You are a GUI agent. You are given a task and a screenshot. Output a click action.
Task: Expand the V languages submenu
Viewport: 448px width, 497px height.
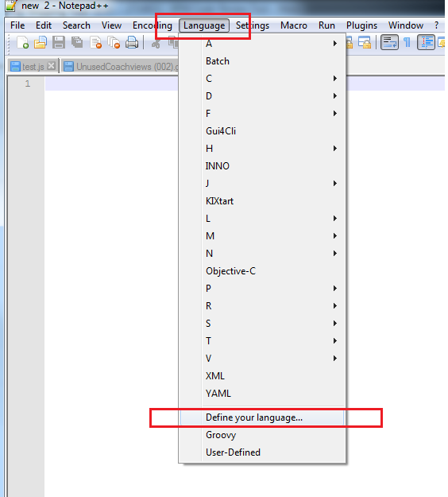click(x=262, y=358)
